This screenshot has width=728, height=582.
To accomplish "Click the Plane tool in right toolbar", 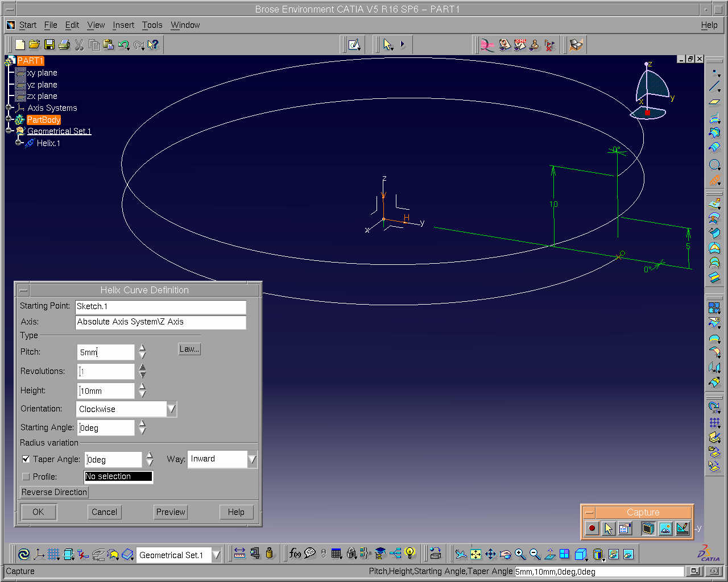I will click(715, 102).
